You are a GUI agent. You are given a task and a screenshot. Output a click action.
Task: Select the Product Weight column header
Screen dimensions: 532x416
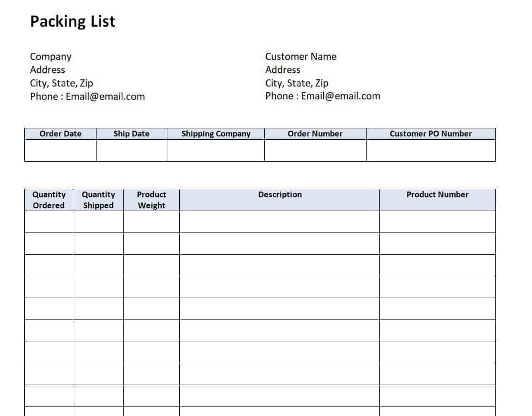tap(151, 200)
